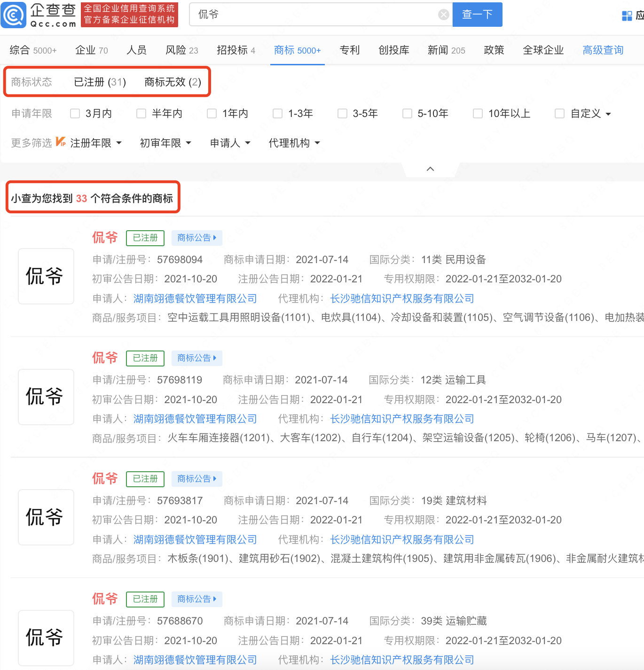Open the 申请人 filter dropdown
The height and width of the screenshot is (670, 644).
(x=230, y=143)
